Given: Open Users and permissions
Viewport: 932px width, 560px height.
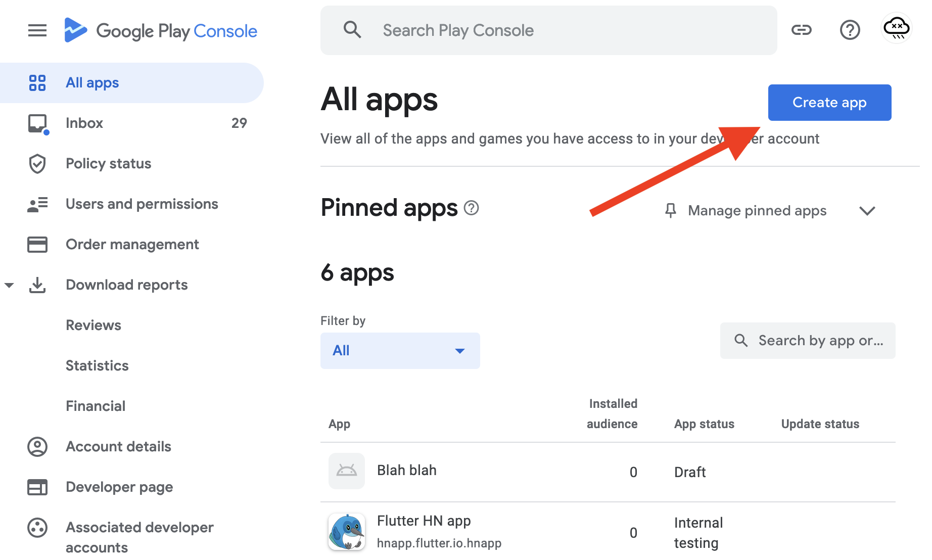Looking at the screenshot, I should 142,204.
